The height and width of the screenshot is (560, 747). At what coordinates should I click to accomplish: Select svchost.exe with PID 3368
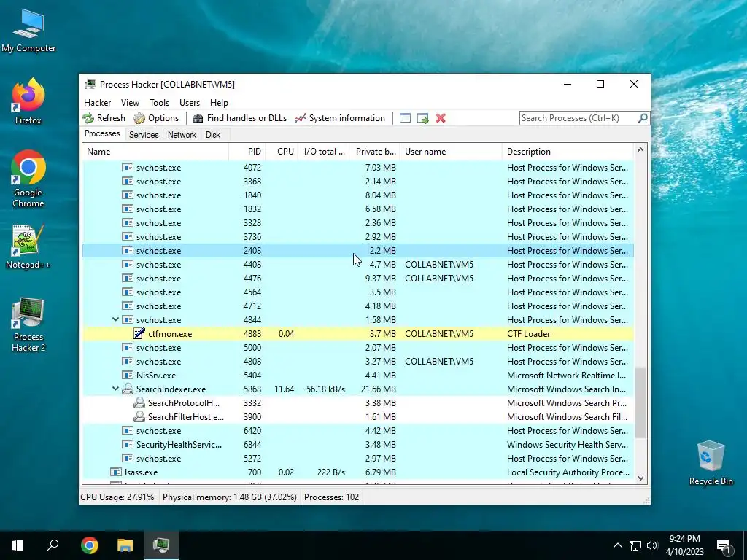[x=357, y=181]
